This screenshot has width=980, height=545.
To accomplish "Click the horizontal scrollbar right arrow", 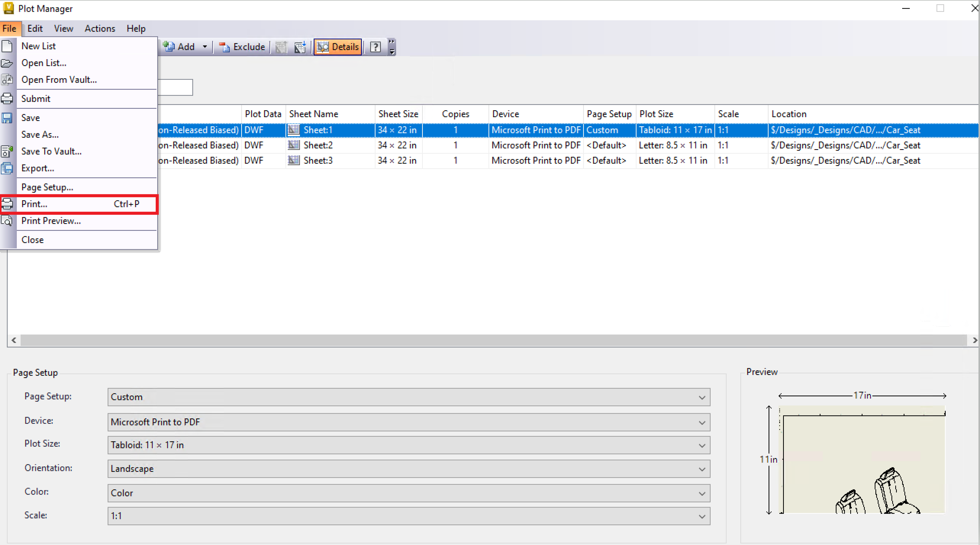I will point(975,340).
